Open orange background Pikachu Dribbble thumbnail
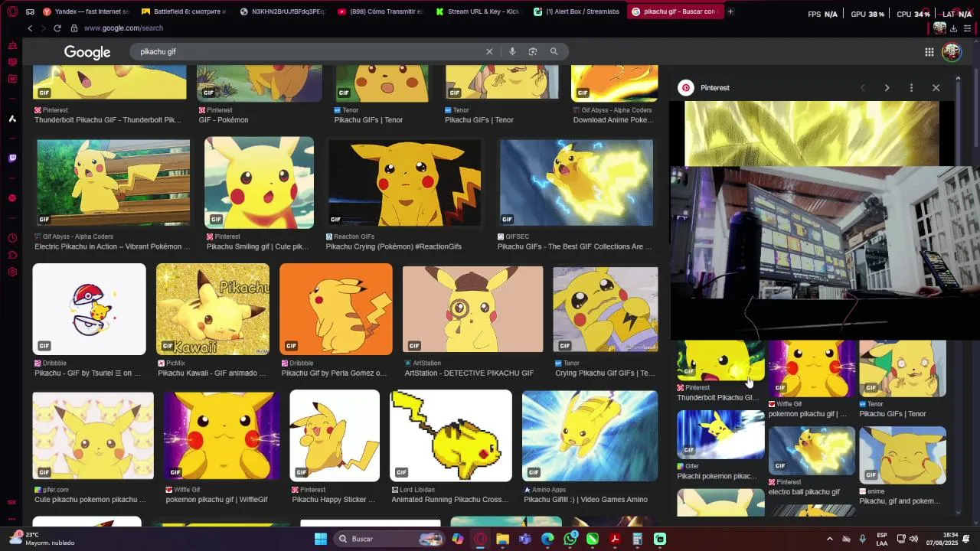This screenshot has height=551, width=980. pos(335,308)
